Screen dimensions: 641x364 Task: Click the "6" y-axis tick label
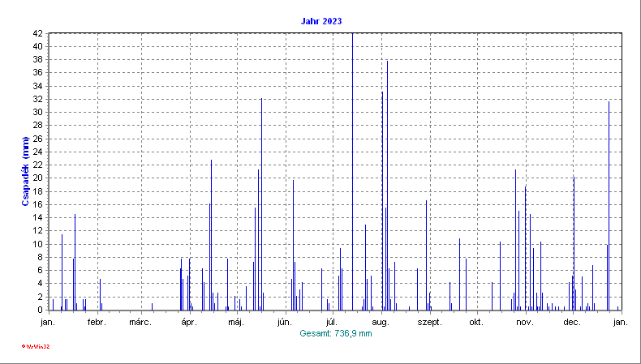point(40,271)
